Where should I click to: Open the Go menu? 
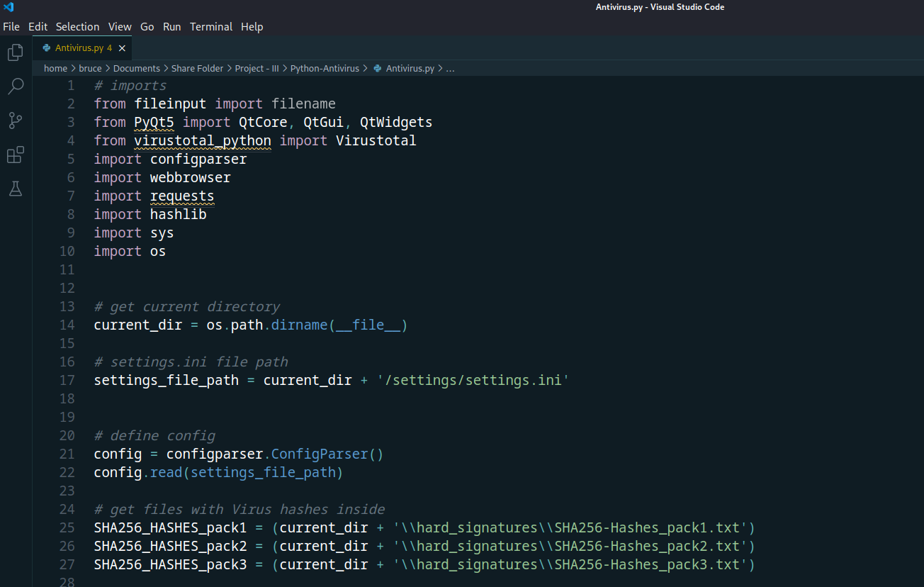(147, 26)
